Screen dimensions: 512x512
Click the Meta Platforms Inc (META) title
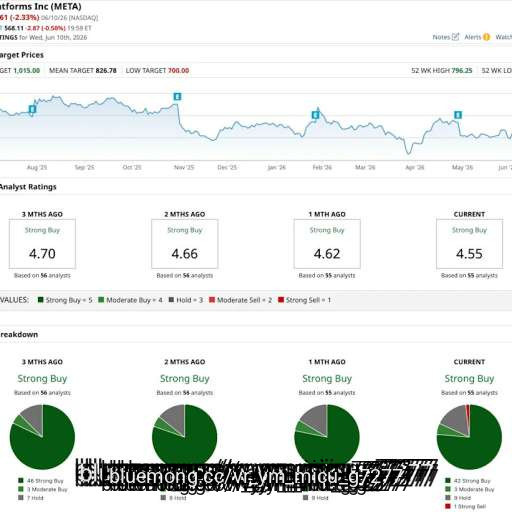[x=41, y=6]
